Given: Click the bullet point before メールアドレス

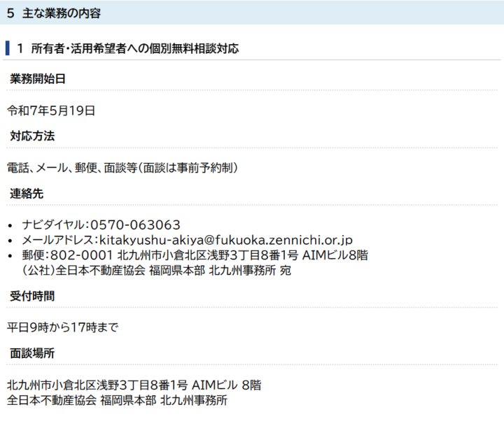Looking at the screenshot, I should (11, 241).
